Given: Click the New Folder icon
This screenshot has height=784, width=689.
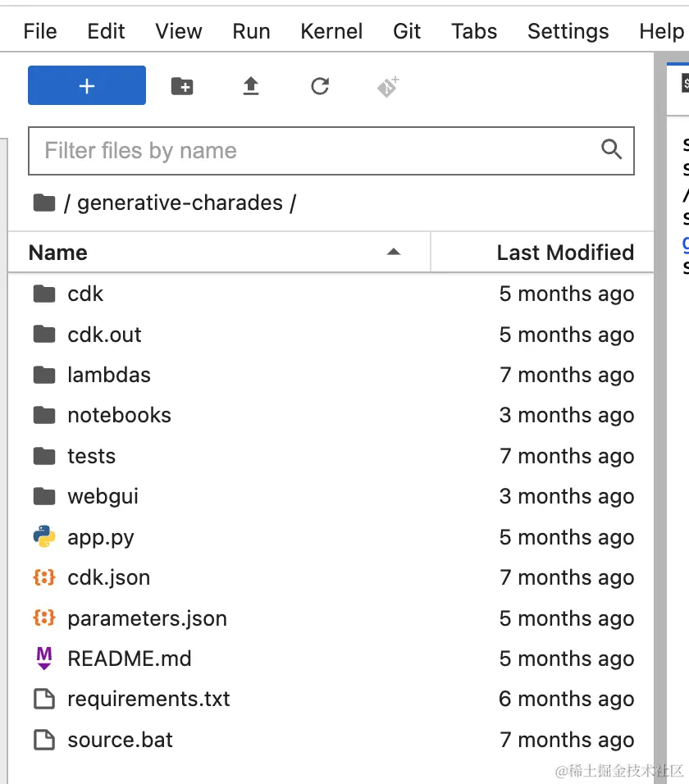Looking at the screenshot, I should point(182,86).
